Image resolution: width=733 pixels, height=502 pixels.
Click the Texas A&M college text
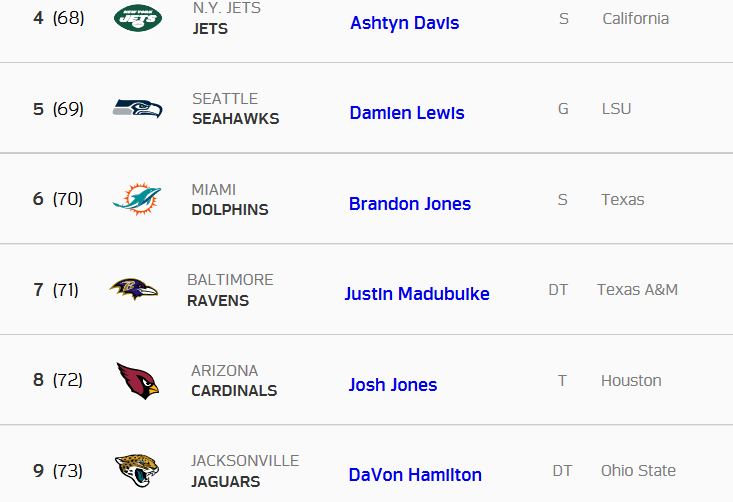click(637, 290)
